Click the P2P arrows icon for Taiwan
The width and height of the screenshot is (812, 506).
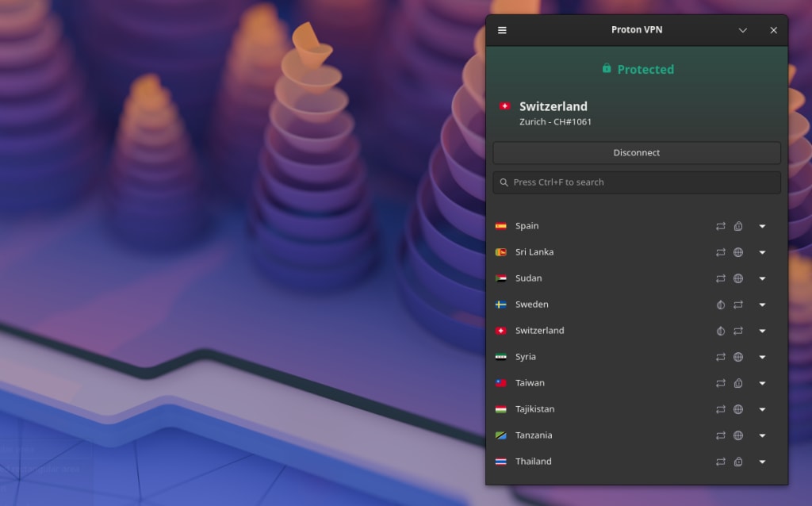click(720, 383)
